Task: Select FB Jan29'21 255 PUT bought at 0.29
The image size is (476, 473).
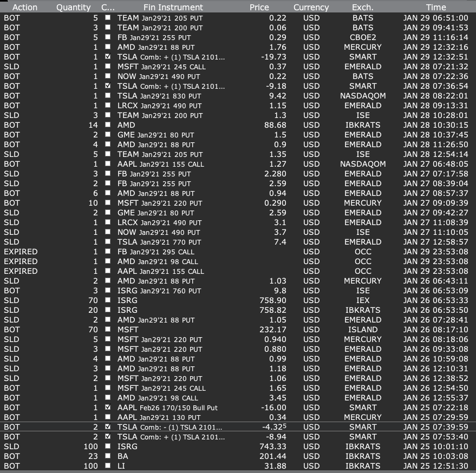Action: (154, 37)
